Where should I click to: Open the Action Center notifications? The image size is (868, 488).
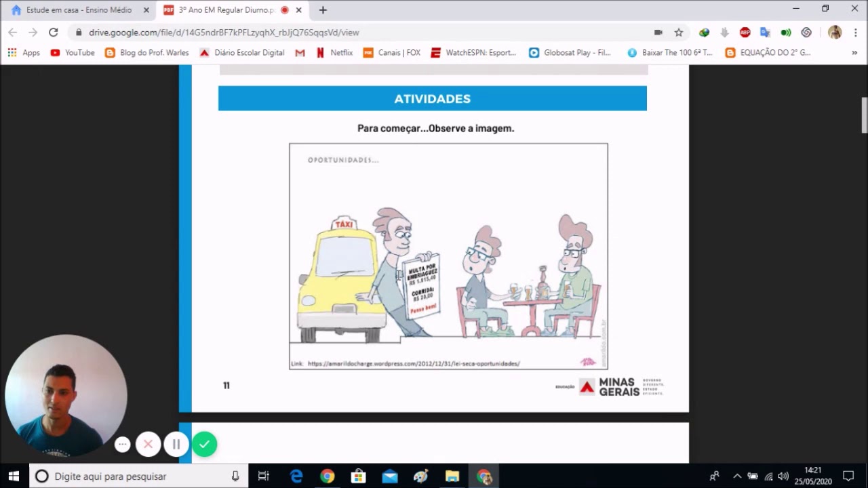(x=848, y=476)
